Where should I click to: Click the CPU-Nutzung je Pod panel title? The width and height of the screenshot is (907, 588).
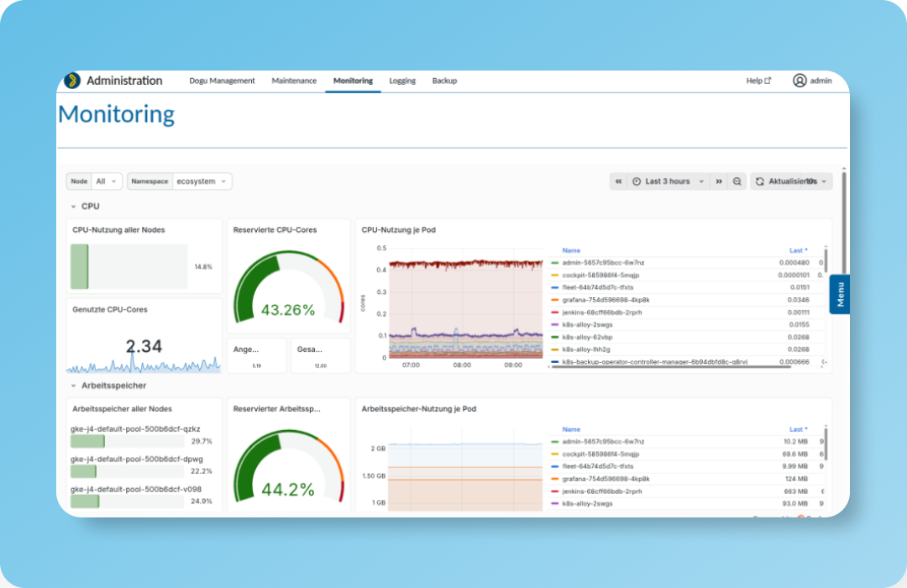(399, 230)
